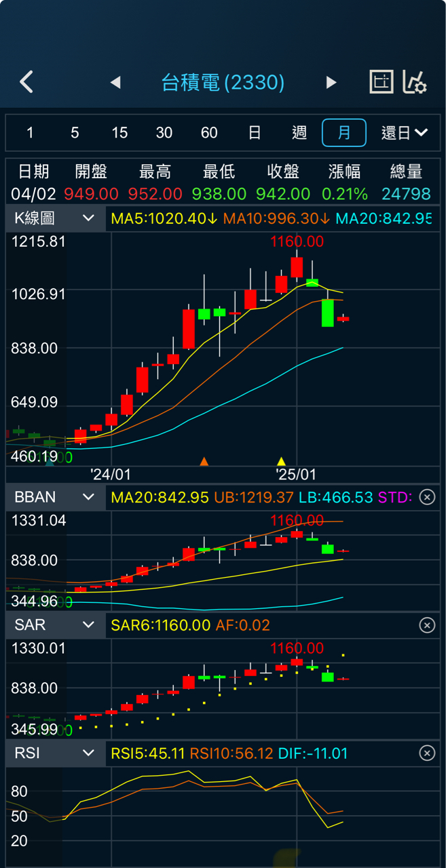Select daily 日 chart period

[255, 133]
